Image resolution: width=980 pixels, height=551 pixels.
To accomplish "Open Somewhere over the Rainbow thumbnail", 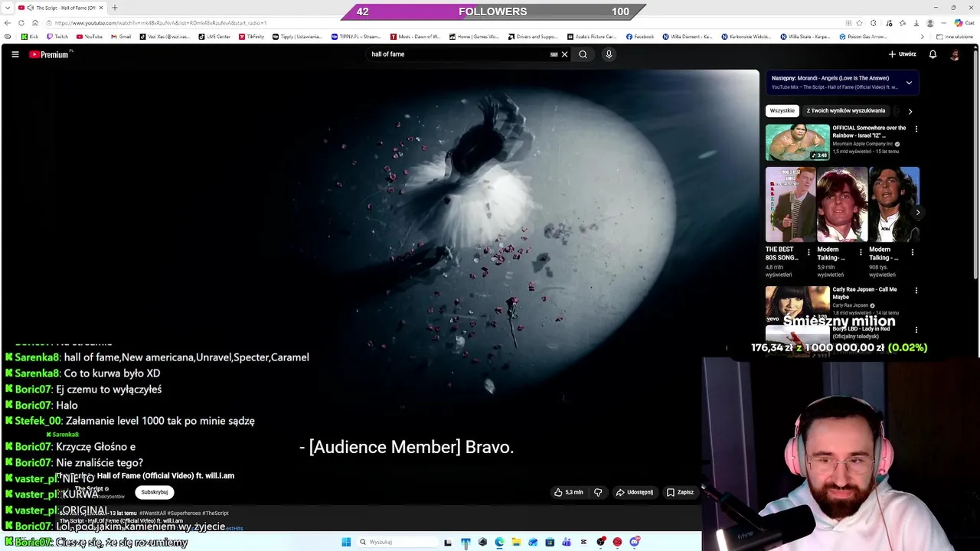I will point(797,142).
